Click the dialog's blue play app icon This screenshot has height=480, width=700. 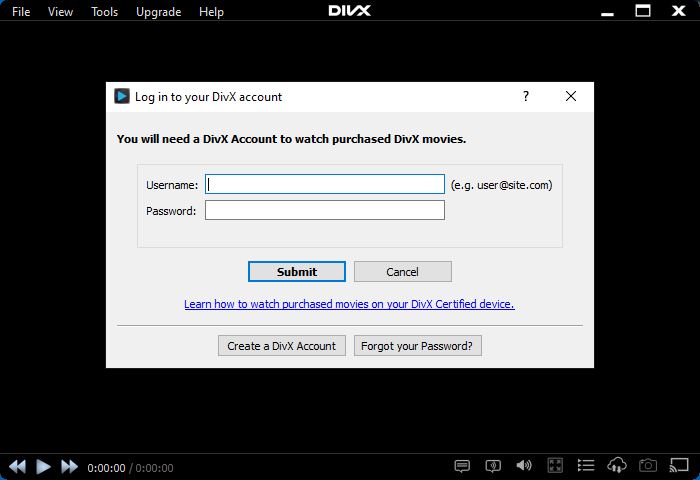click(121, 96)
